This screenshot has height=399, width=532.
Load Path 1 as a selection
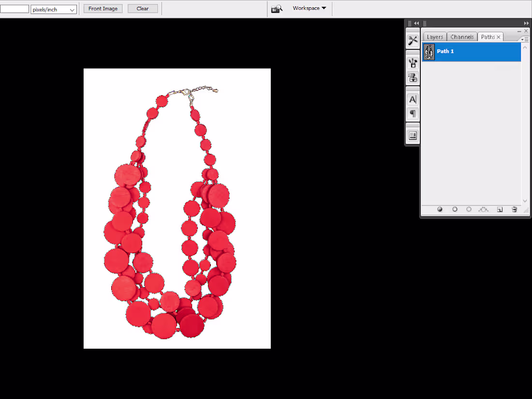(469, 209)
